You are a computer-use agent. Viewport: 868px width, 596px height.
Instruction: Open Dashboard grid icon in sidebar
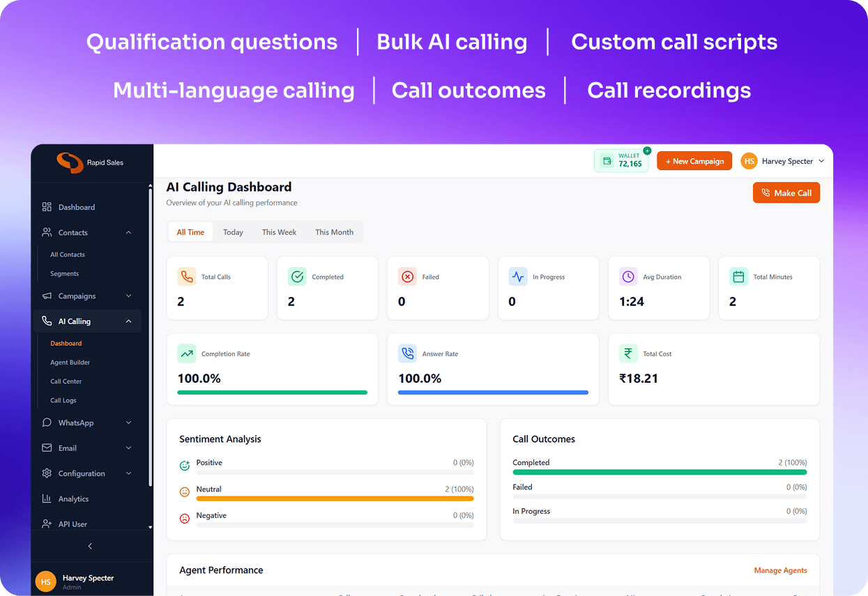click(x=47, y=207)
